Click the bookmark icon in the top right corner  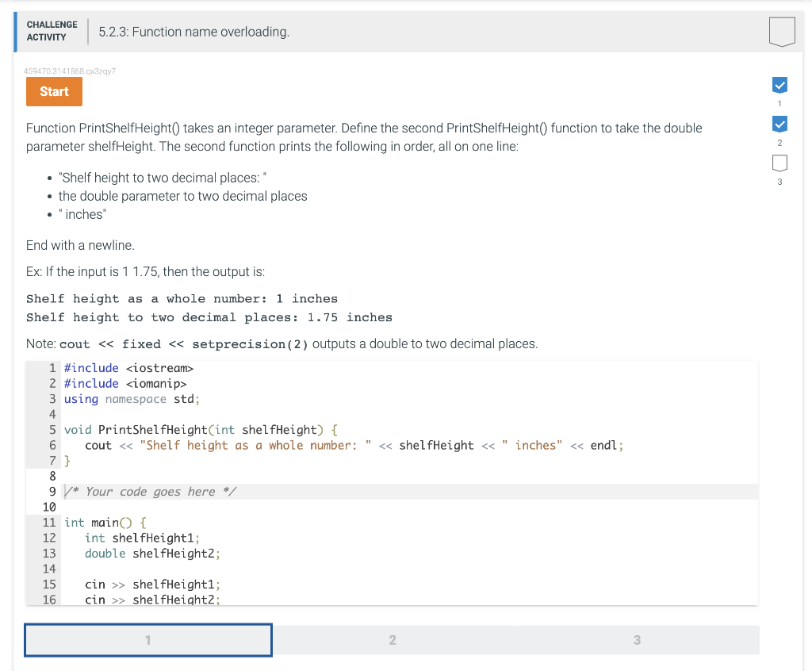point(781,31)
